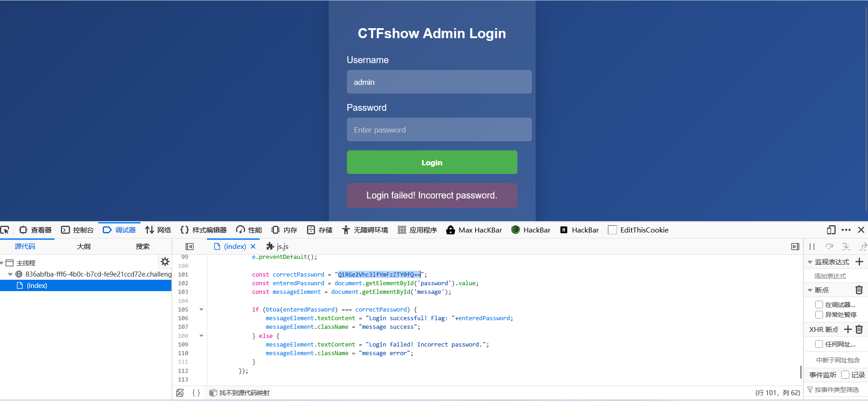
Task: Open the source tree settings gear
Action: point(165,262)
